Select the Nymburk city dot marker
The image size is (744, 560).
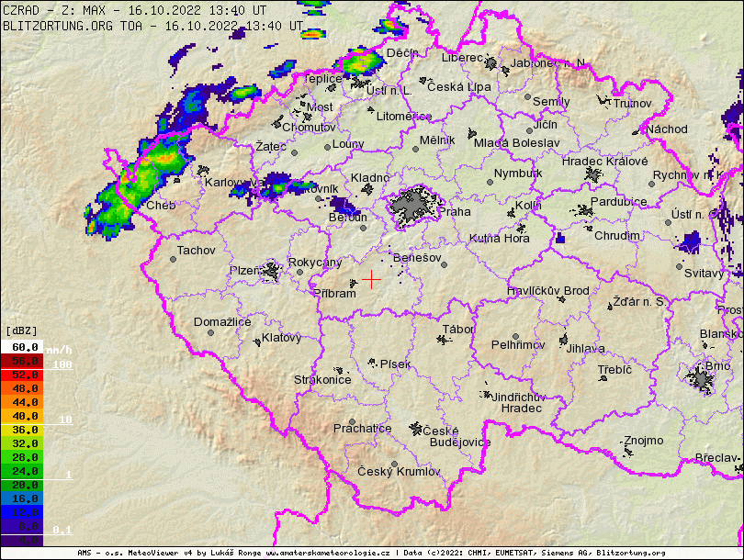pyautogui.click(x=490, y=183)
